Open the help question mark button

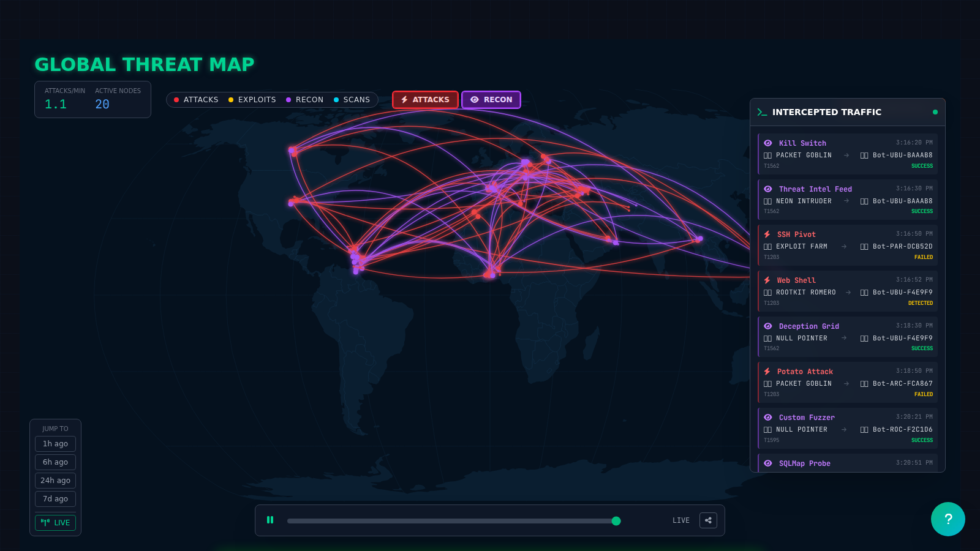948,519
